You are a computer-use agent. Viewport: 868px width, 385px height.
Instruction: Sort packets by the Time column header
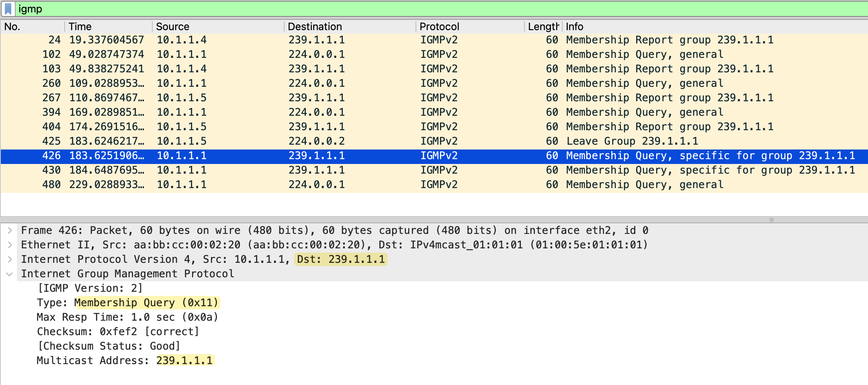(108, 27)
